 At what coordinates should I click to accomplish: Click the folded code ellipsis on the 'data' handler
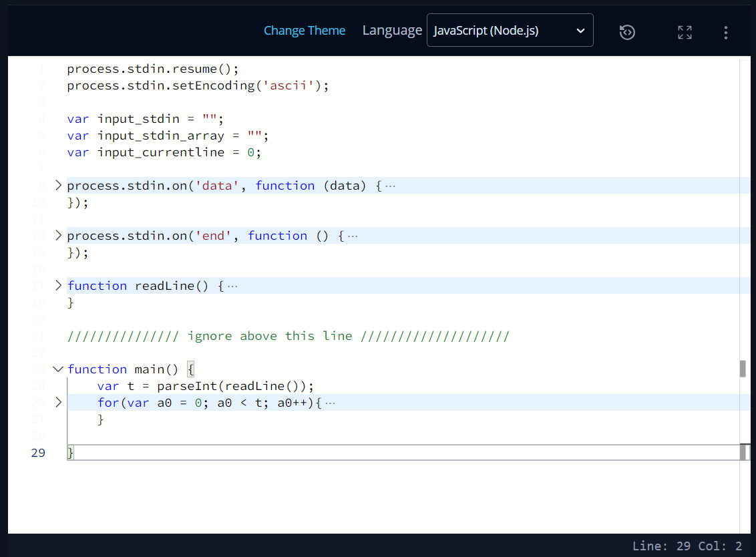tap(389, 185)
